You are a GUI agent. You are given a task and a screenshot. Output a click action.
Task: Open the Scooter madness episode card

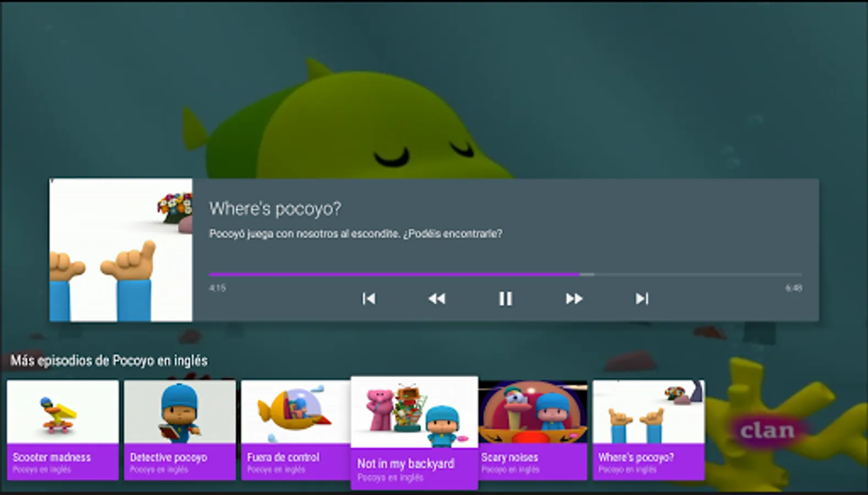click(63, 430)
